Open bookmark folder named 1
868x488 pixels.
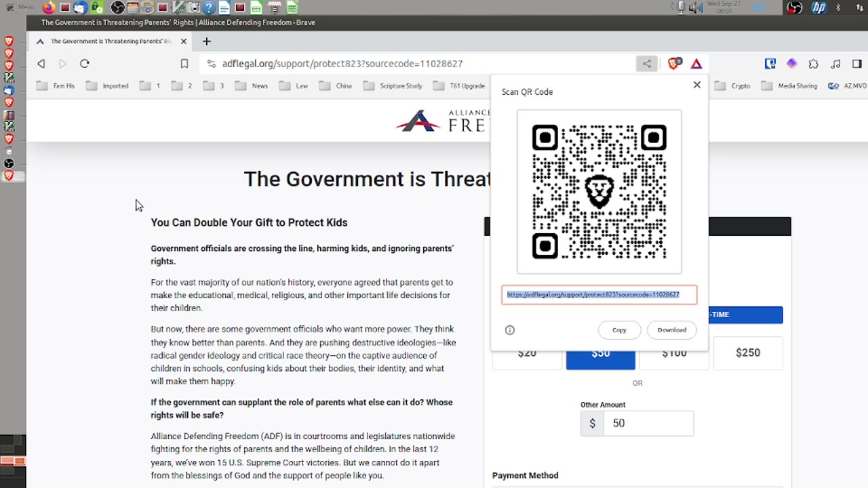click(150, 86)
